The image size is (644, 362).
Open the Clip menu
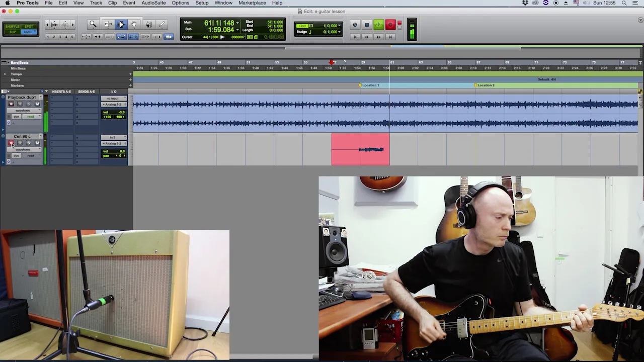(113, 3)
